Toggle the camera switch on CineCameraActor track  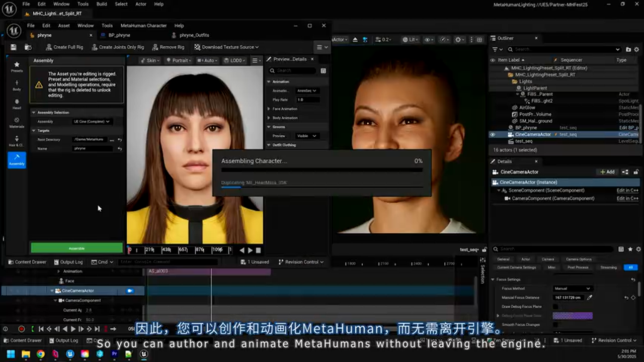[130, 291]
